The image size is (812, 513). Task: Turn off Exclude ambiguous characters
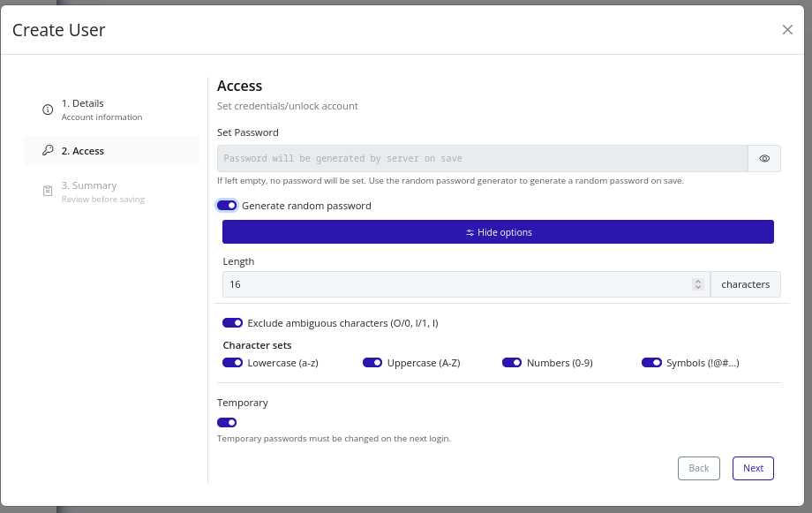pyautogui.click(x=232, y=323)
